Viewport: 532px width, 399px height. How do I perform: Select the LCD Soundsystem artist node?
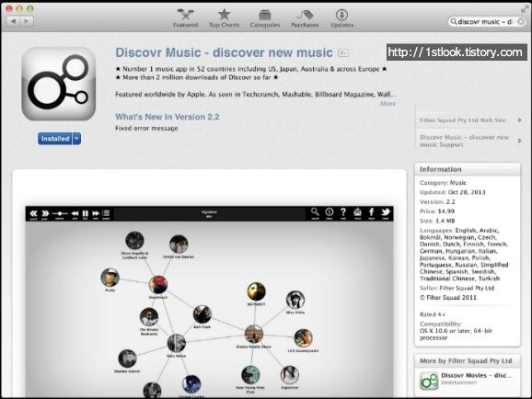303,338
